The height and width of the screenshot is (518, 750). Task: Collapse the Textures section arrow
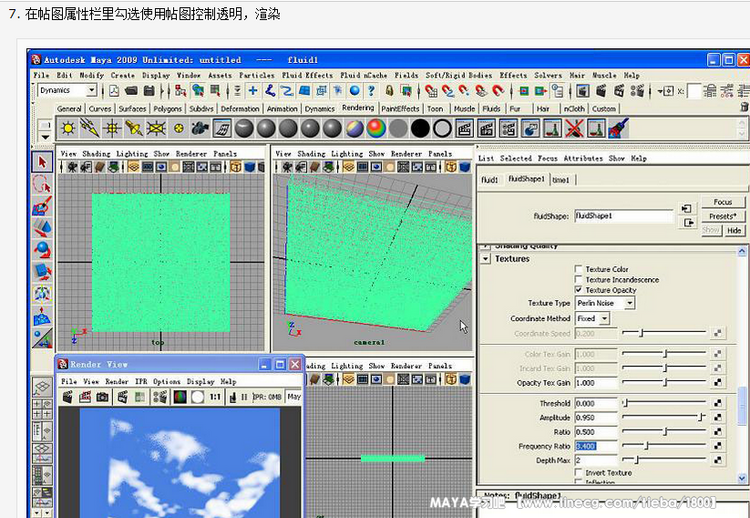(485, 259)
